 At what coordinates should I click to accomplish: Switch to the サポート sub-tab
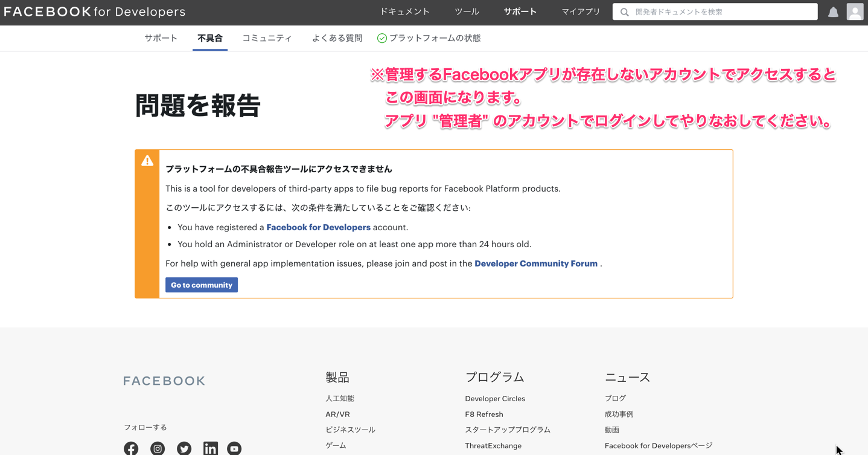(x=161, y=38)
